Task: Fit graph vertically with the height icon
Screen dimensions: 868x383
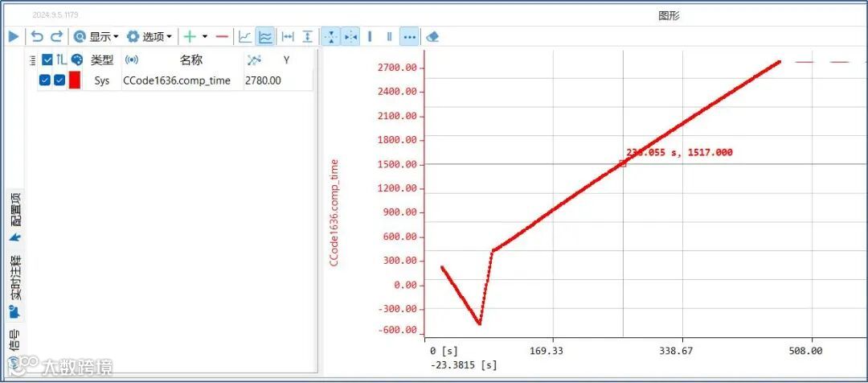Action: click(x=308, y=36)
